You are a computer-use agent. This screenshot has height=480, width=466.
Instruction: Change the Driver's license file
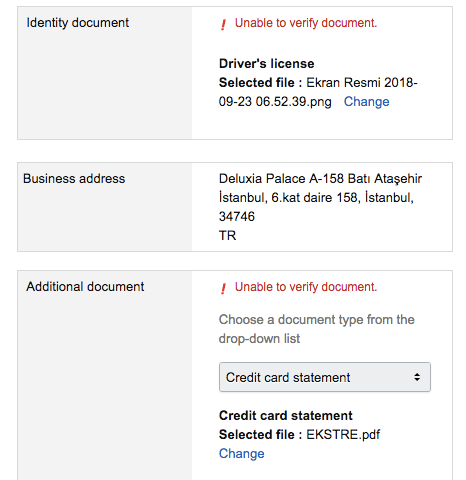[366, 102]
